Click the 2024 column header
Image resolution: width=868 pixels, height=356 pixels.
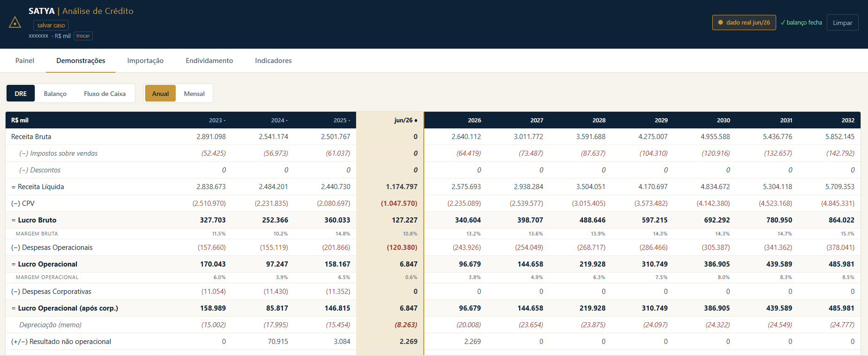click(x=279, y=121)
